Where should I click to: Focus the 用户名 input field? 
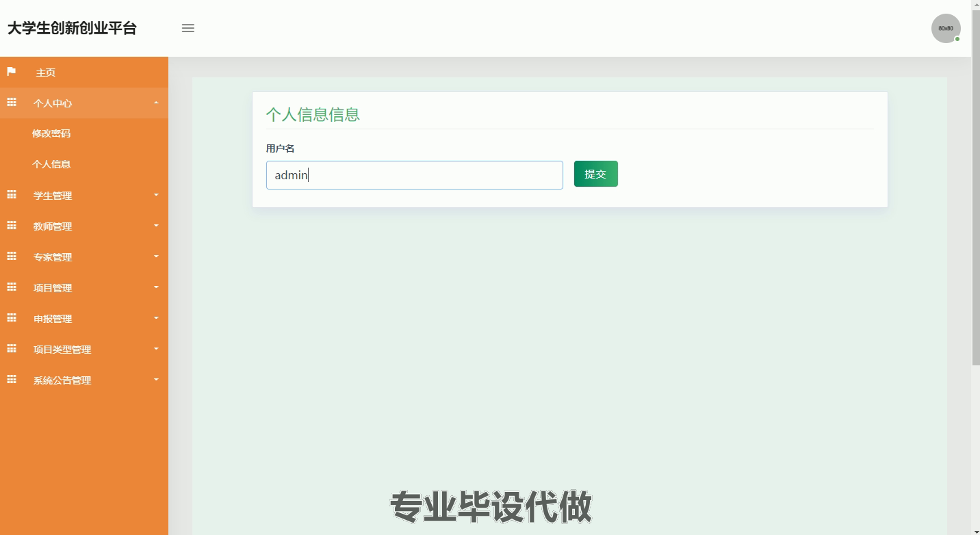[x=415, y=175]
